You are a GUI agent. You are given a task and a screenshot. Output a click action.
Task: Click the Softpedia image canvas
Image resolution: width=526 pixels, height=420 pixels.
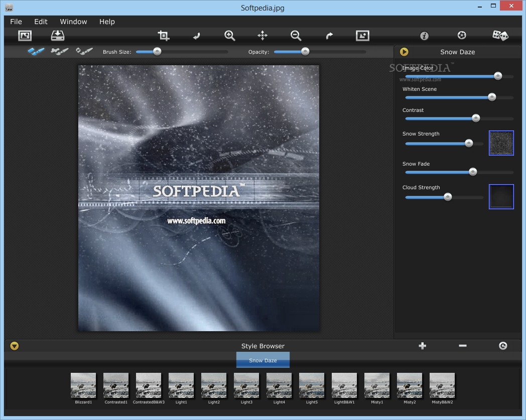(x=199, y=198)
